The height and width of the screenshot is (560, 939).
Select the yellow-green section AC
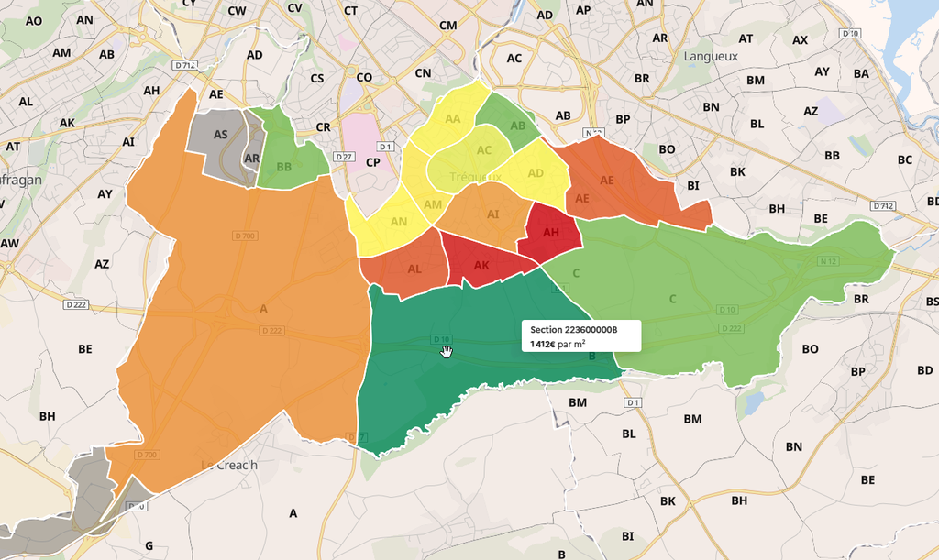pyautogui.click(x=483, y=150)
